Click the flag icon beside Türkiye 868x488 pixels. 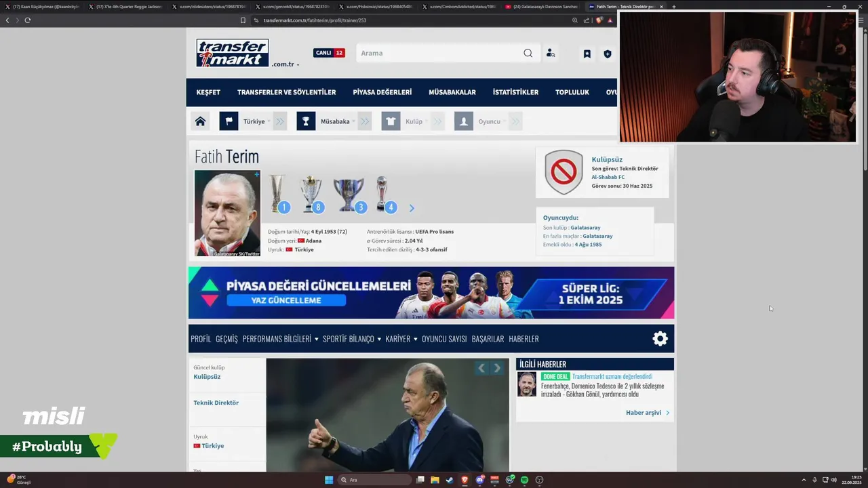(229, 121)
